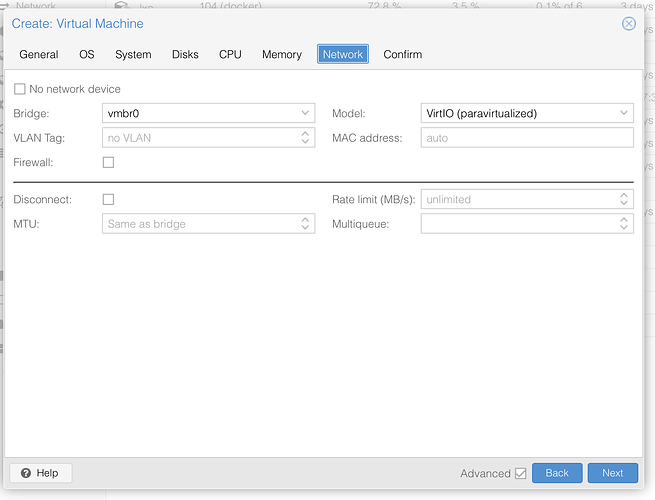
Task: Toggle the Firewall checkbox
Action: pos(108,162)
